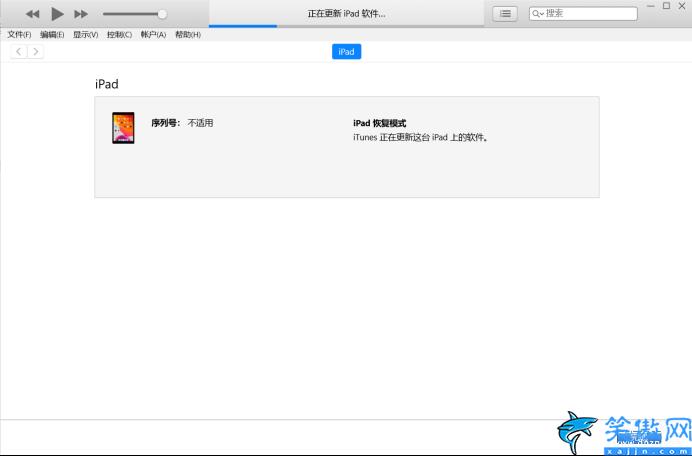
Task: Go forward with the right chevron
Action: pyautogui.click(x=36, y=52)
